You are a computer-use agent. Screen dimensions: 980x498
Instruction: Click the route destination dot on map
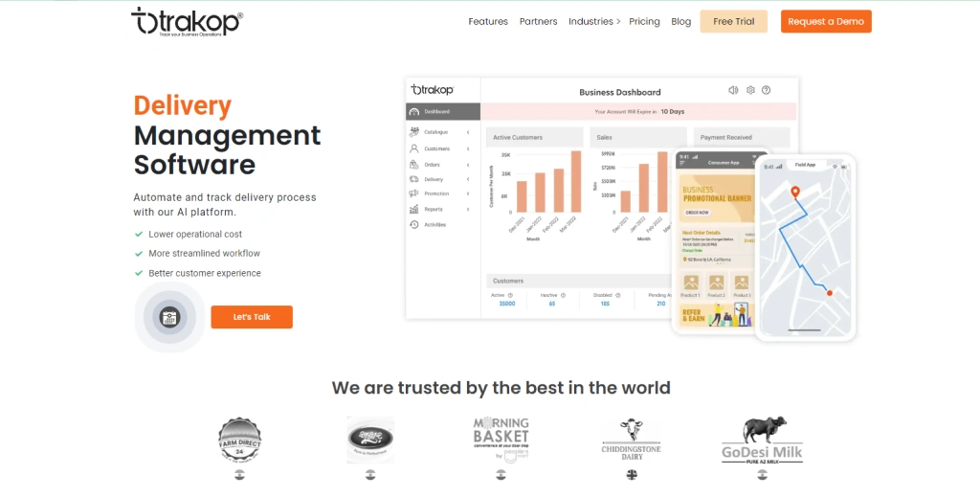tap(830, 293)
